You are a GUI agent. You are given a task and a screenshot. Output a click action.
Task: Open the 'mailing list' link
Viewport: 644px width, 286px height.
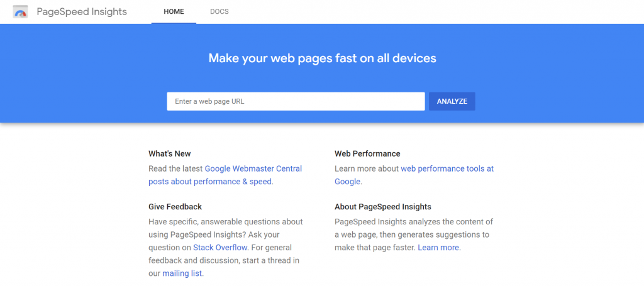tap(182, 273)
